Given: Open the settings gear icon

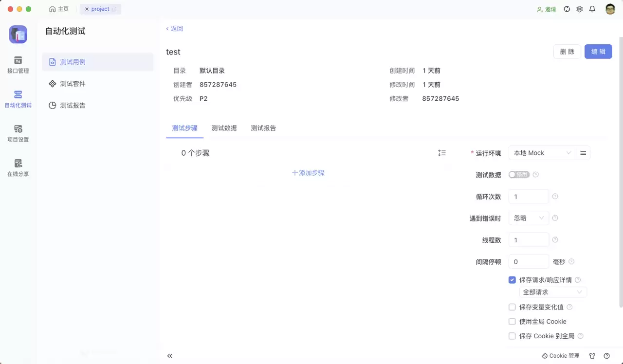Looking at the screenshot, I should point(579,9).
